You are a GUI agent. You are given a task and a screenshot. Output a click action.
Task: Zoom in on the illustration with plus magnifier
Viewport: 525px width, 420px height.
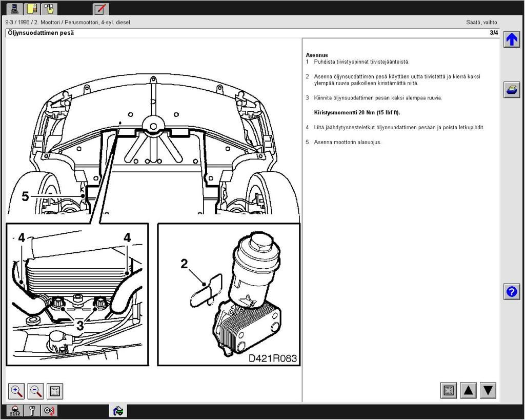coord(17,391)
